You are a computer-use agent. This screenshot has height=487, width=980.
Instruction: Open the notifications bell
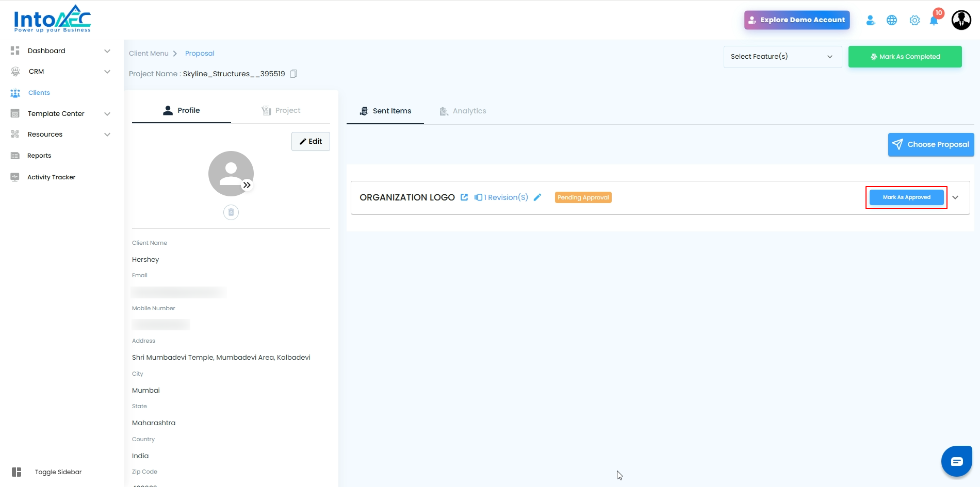click(x=934, y=21)
